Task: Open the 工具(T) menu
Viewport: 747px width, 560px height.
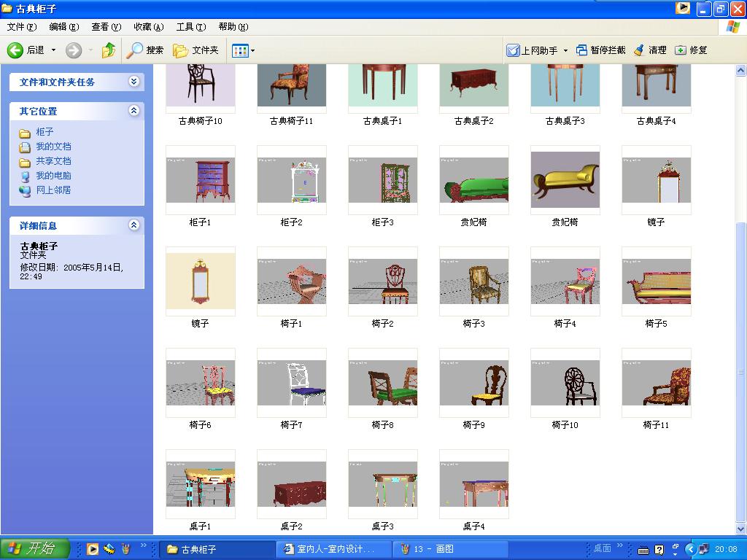Action: pos(191,27)
